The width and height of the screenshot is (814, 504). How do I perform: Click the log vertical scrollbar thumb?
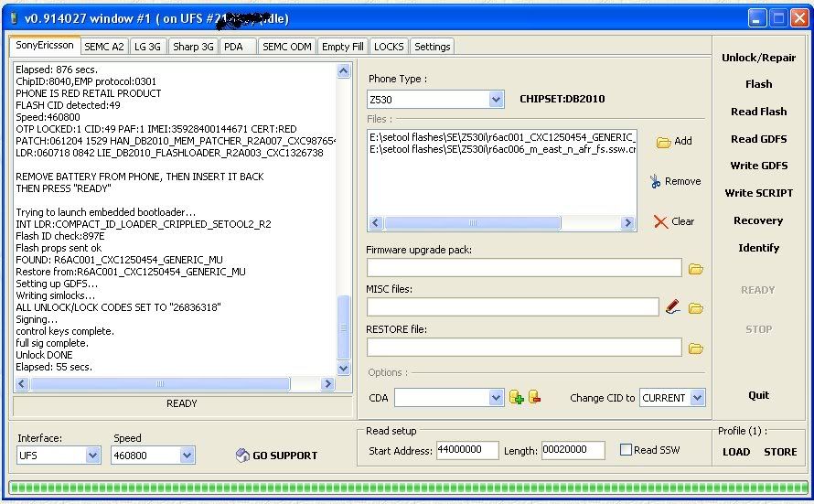coord(343,327)
